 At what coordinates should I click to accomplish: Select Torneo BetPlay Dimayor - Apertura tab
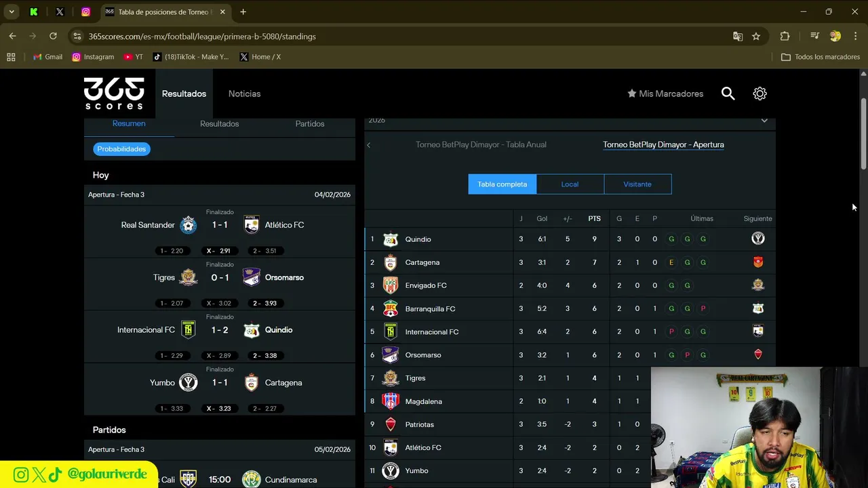[x=663, y=144]
